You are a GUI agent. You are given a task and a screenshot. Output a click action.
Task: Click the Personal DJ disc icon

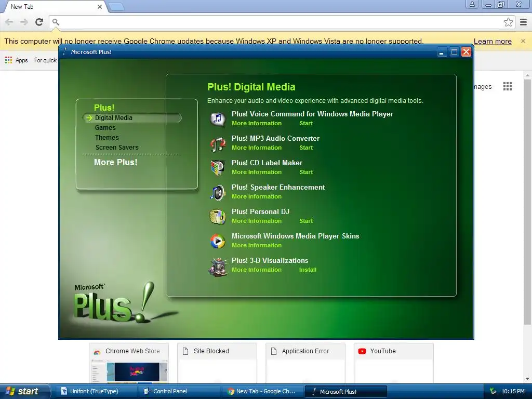pos(218,217)
